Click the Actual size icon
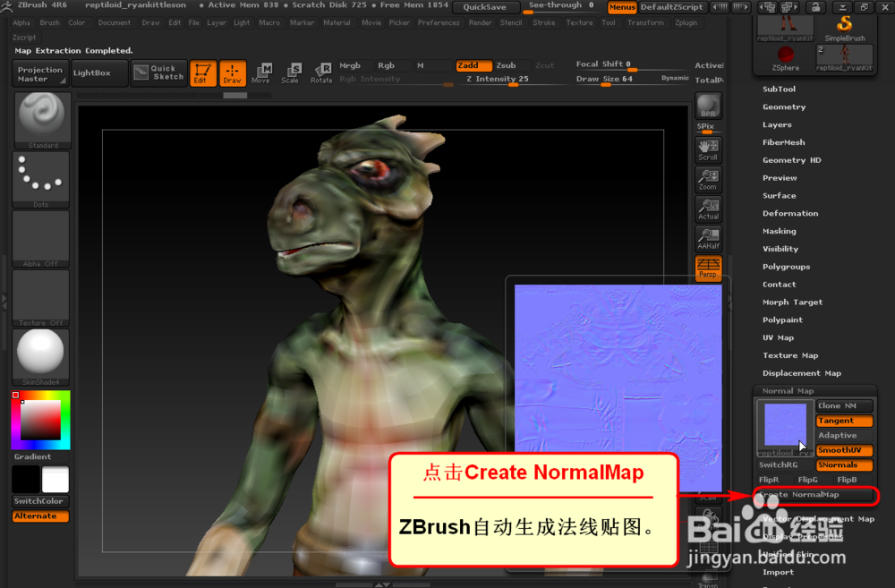This screenshot has height=588, width=895. click(708, 209)
